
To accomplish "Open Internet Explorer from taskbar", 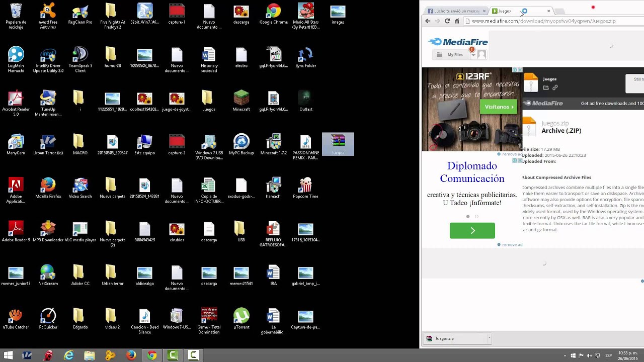I will [x=69, y=355].
